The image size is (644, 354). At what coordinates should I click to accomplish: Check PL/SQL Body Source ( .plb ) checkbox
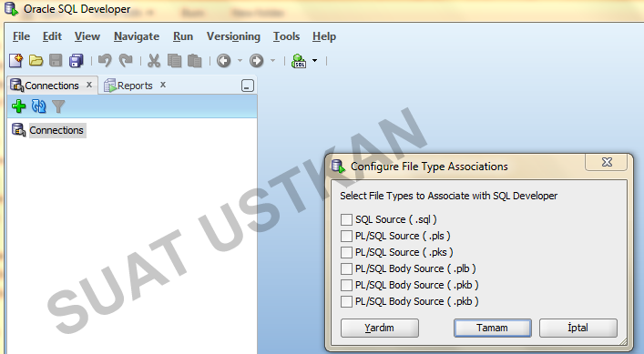(346, 268)
